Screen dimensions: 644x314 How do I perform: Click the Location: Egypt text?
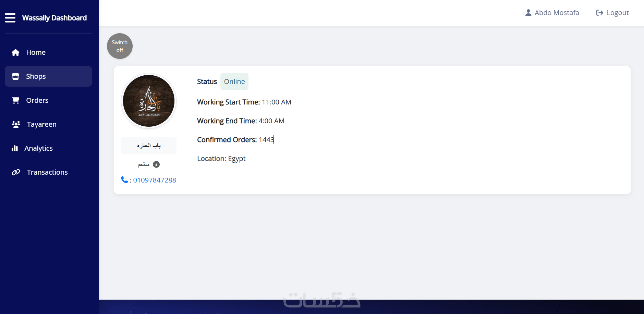click(221, 159)
